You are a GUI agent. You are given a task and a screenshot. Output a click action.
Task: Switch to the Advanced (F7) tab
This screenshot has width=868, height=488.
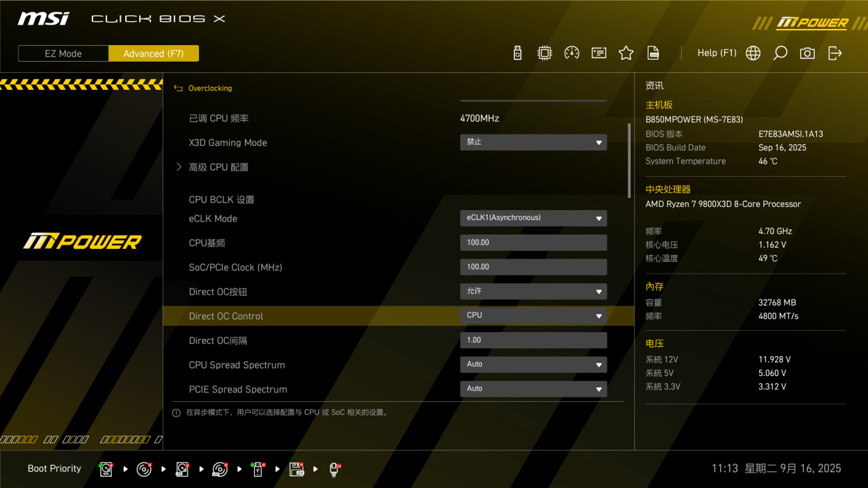[154, 53]
